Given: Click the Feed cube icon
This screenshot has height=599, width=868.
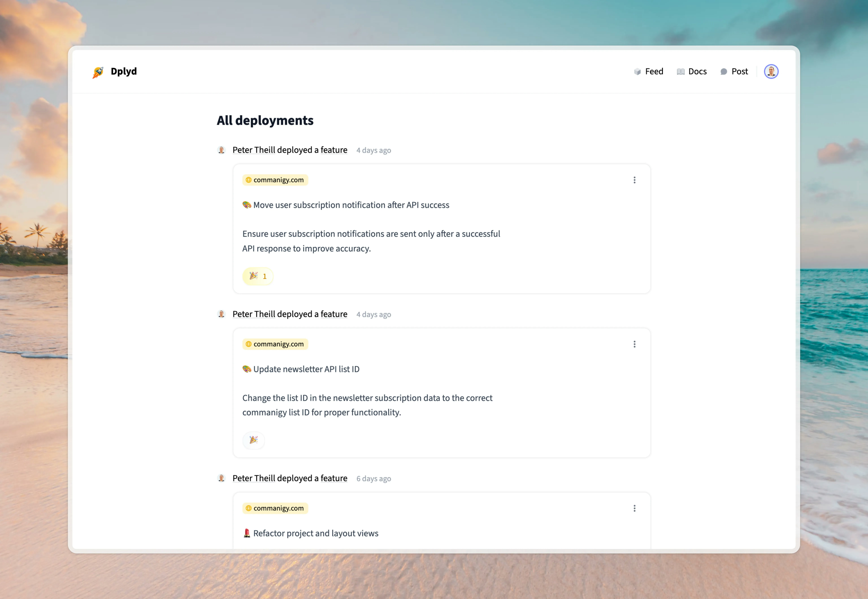Looking at the screenshot, I should click(637, 71).
